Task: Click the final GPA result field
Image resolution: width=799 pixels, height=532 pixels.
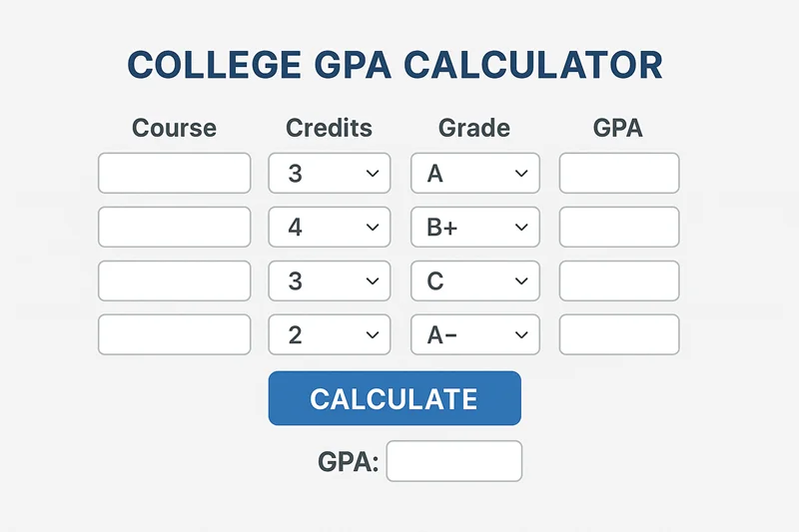Action: 454,461
